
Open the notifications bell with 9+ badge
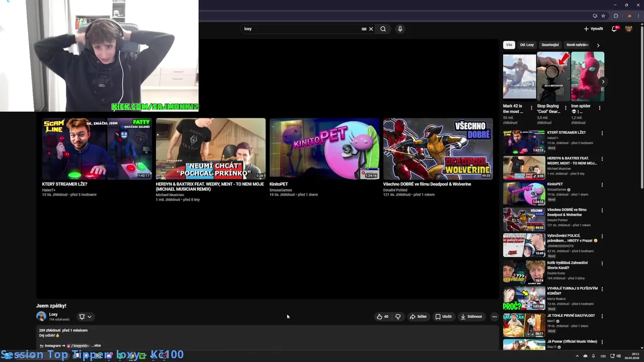coord(614,29)
